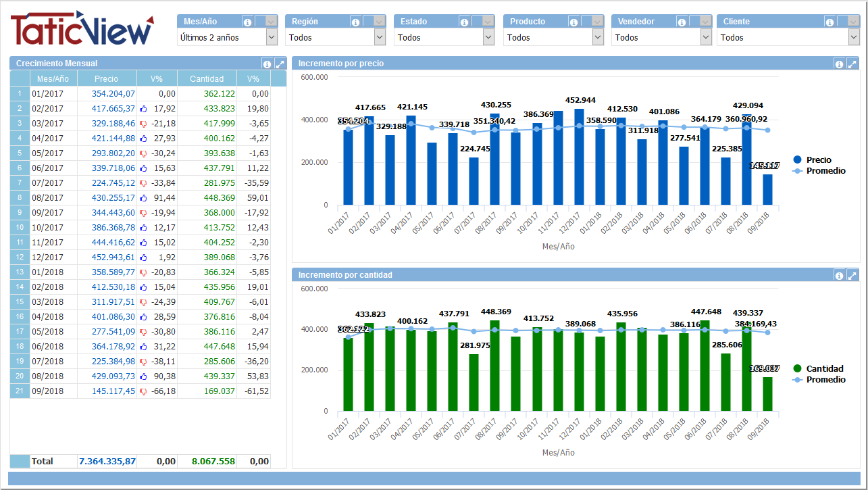Click thumbs-down icon in the 03/2017 row

click(x=143, y=123)
